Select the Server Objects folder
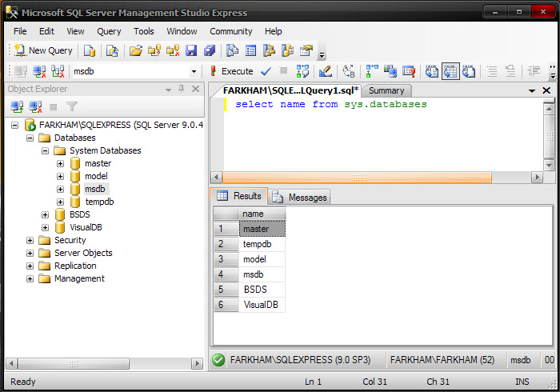 pos(83,253)
